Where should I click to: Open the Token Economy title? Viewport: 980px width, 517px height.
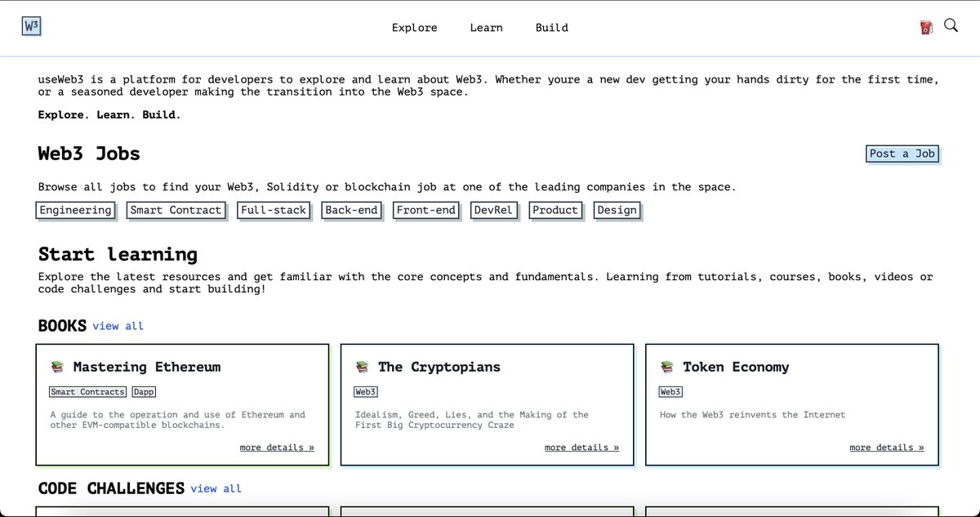tap(736, 367)
